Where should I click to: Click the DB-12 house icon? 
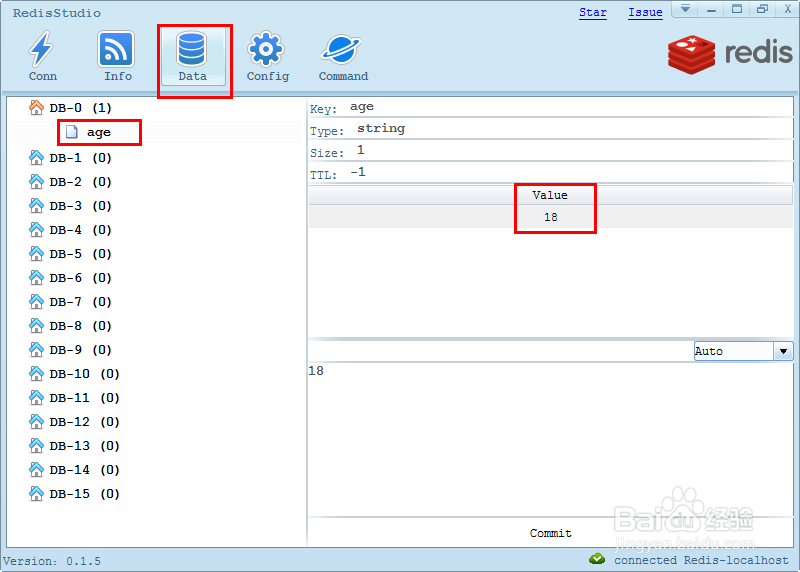(36, 421)
